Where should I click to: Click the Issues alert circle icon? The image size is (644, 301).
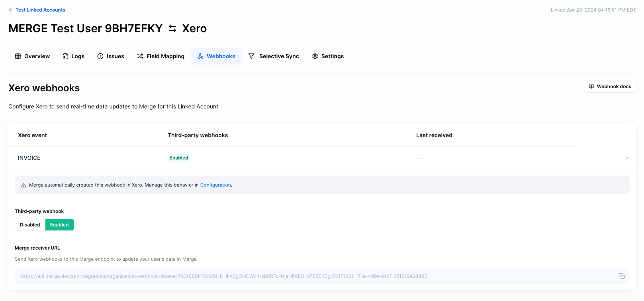(100, 56)
